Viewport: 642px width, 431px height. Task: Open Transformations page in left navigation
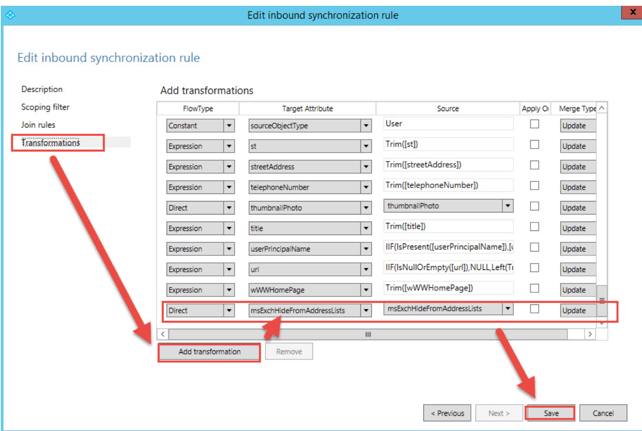(x=50, y=143)
